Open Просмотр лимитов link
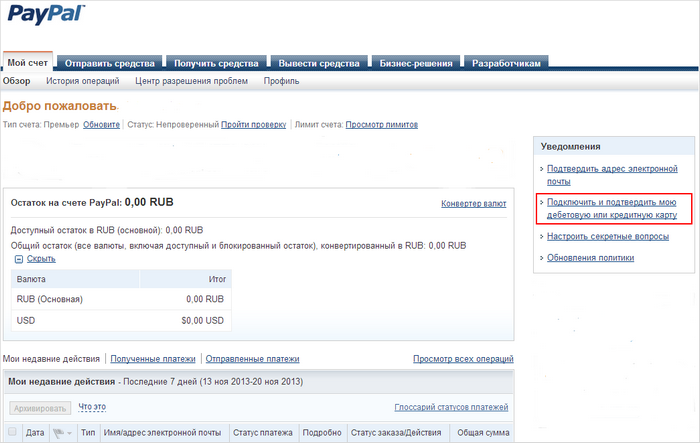Screen dimensions: 700x443 [x=382, y=125]
